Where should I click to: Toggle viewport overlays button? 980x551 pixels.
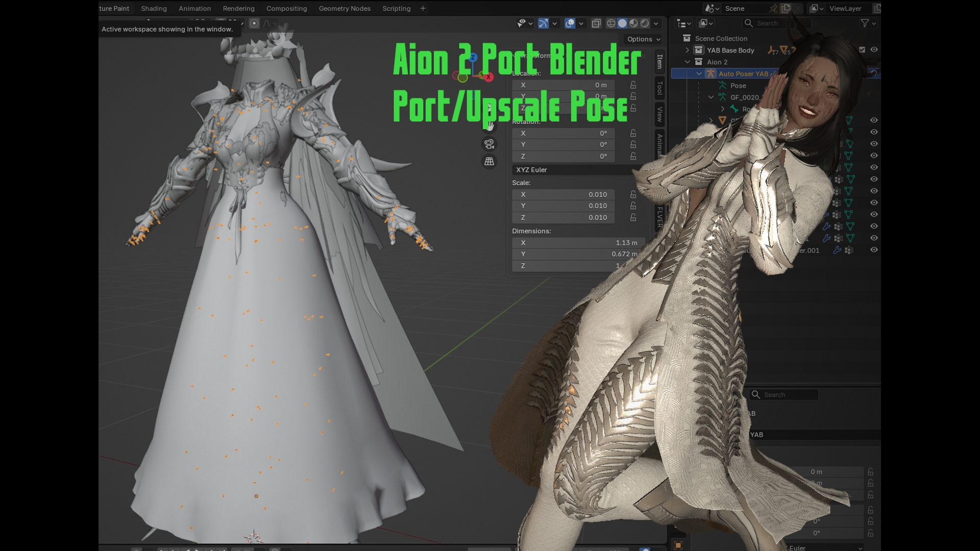(x=570, y=23)
